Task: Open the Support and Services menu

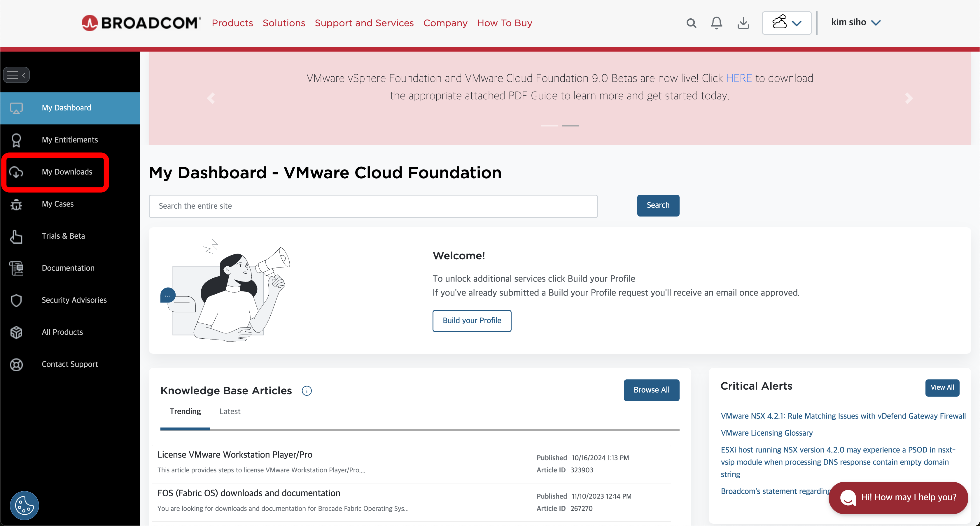Action: point(364,23)
